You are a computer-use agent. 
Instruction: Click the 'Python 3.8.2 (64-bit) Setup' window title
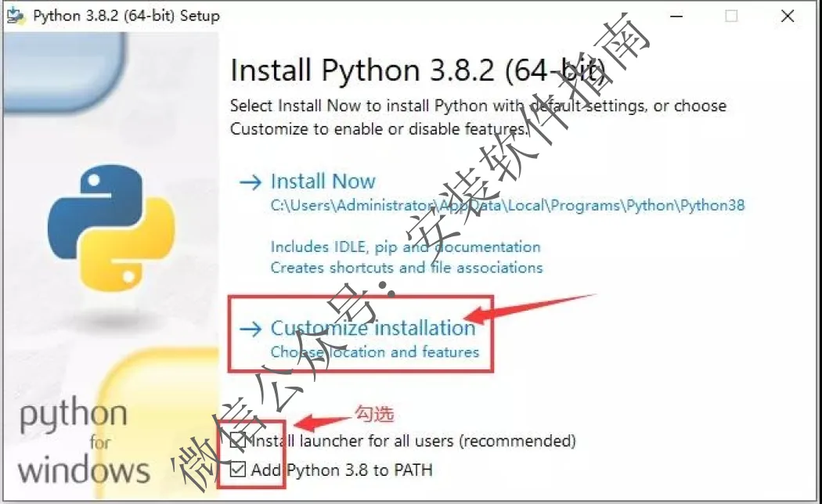[x=126, y=16]
